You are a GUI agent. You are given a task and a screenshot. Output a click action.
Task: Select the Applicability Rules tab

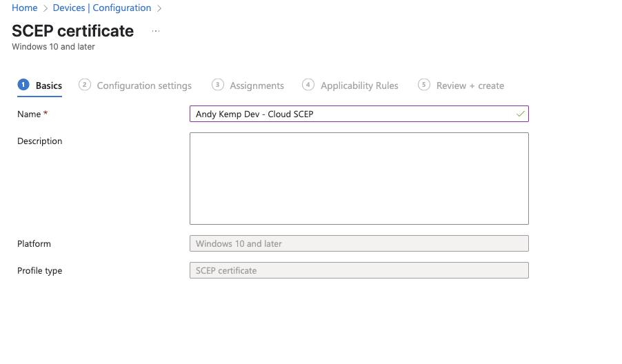point(359,85)
